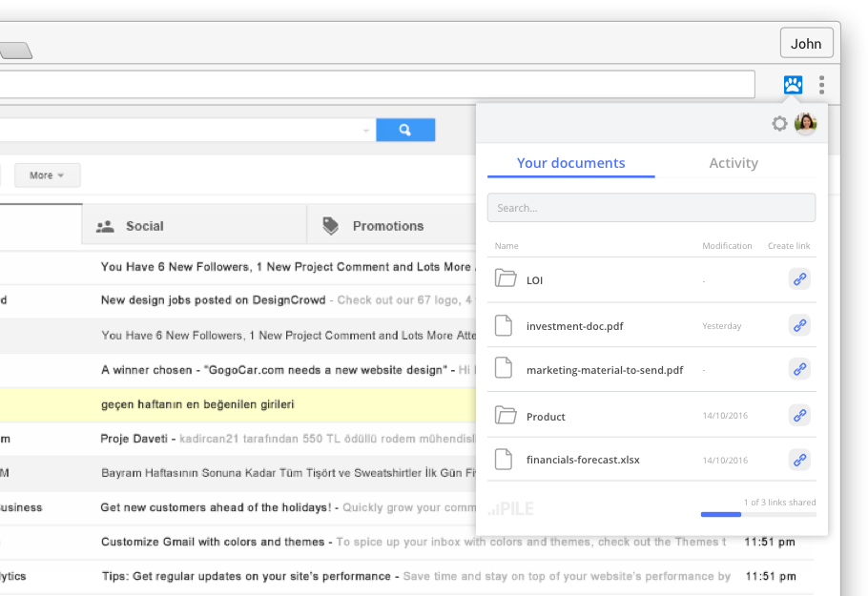Open the settings gear in the popup
This screenshot has height=596, width=868.
779,123
